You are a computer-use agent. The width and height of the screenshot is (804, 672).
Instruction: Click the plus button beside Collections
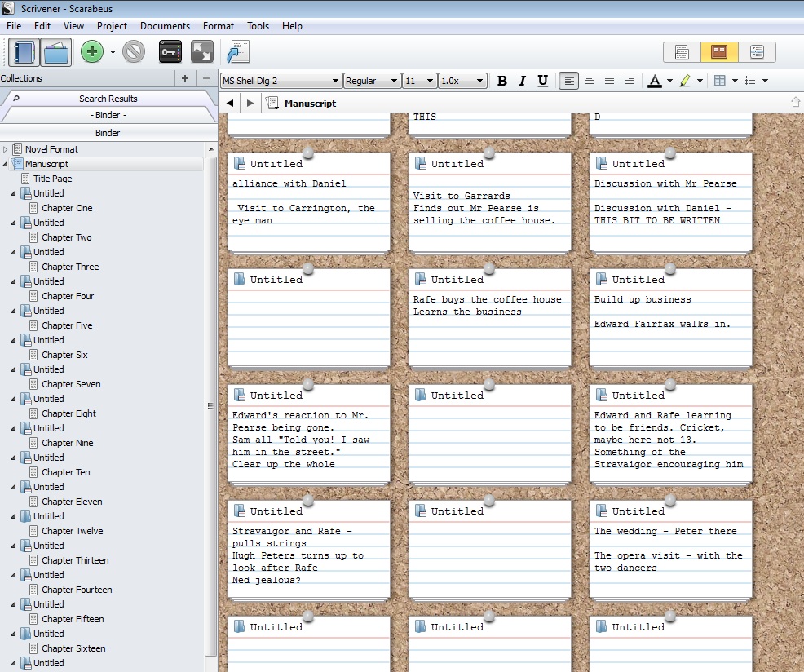185,78
